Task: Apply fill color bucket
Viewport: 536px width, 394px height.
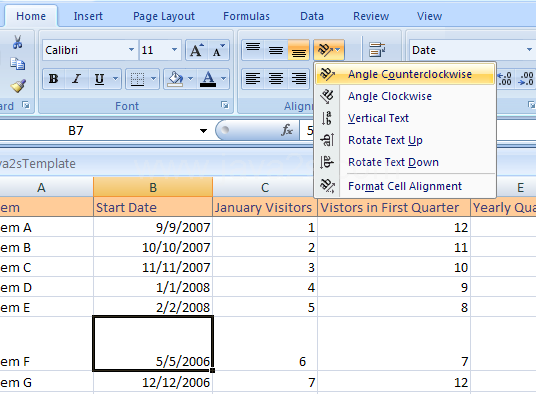Action: click(x=175, y=79)
